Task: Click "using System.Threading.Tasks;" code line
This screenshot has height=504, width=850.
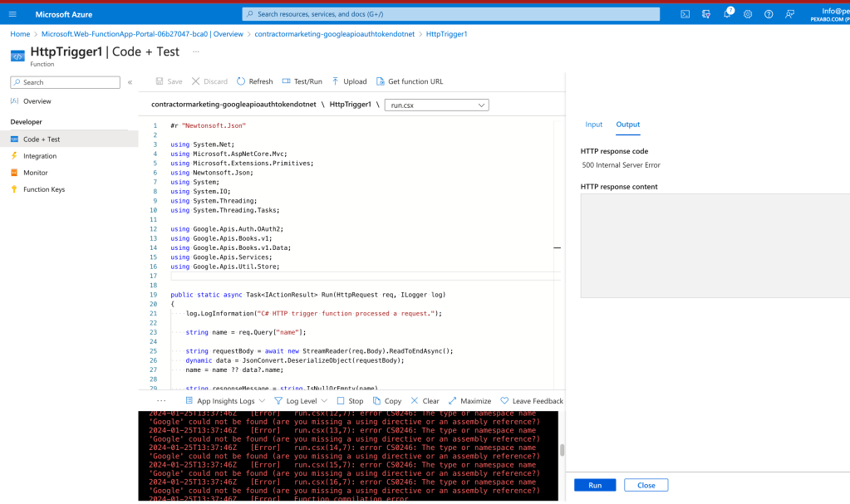Action: click(225, 210)
